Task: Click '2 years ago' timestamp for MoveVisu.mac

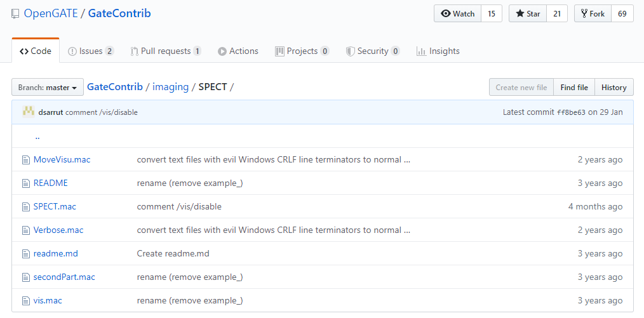Action: click(600, 159)
